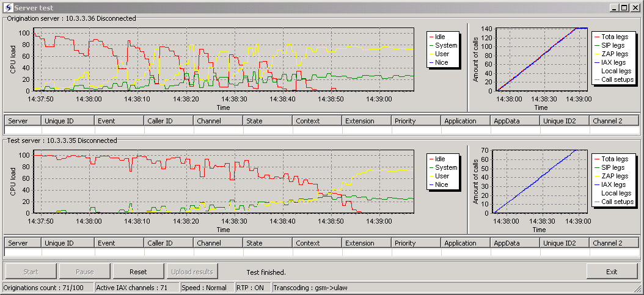The image size is (644, 295).
Task: Click the 'Test finished.' status message
Action: tap(266, 272)
